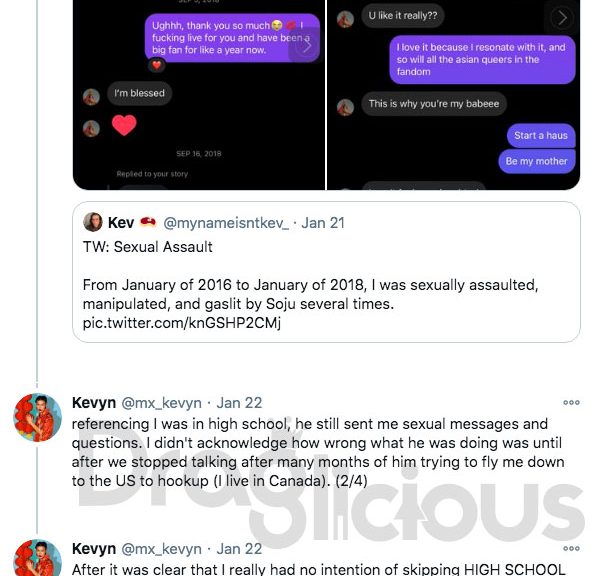The image size is (595, 576).
Task: Open pic.twitter.com/knGSHP2CMj link
Action: tap(182, 323)
